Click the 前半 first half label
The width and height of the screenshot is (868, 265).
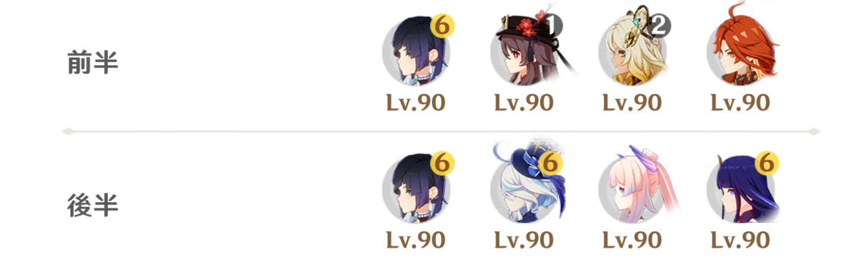coord(93,63)
